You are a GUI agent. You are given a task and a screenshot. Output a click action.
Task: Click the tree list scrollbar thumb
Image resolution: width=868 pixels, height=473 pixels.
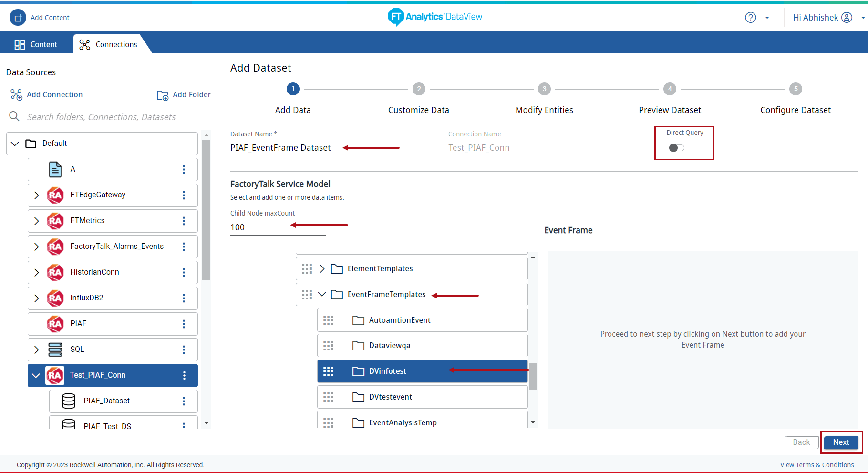point(533,376)
